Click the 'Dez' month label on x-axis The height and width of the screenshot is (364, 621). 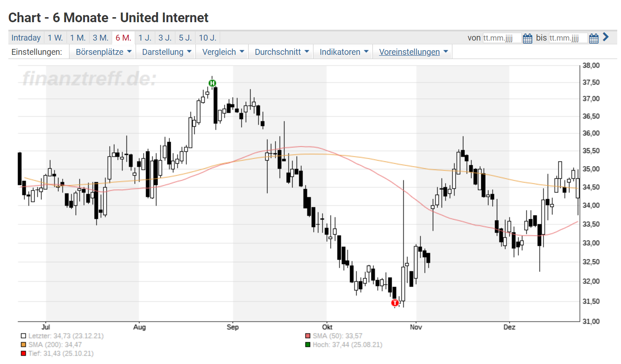click(509, 327)
